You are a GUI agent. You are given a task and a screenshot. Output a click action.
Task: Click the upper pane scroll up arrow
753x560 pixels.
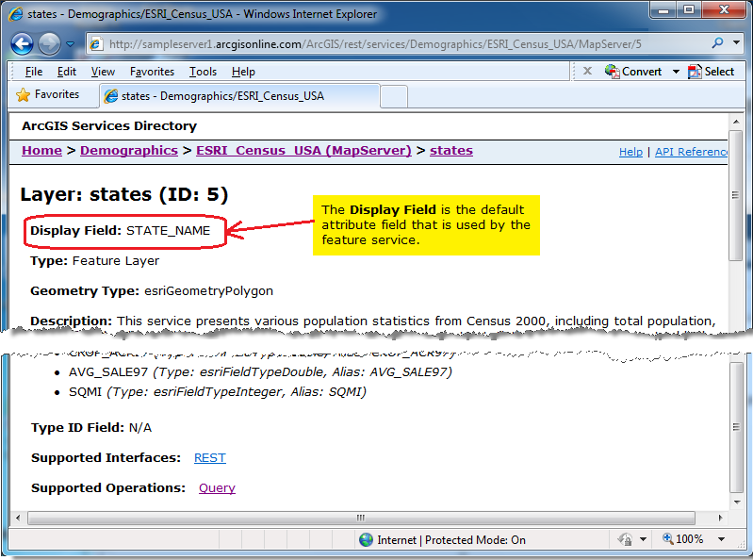(x=735, y=122)
